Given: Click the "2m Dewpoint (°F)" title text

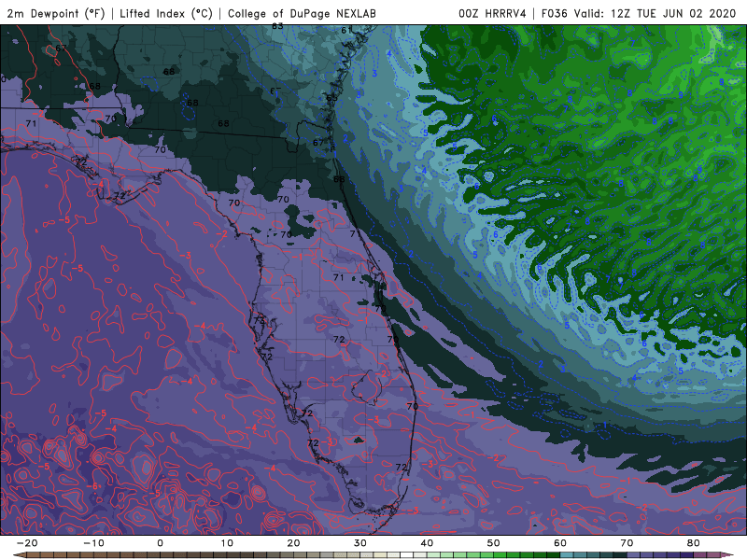Looking at the screenshot, I should 56,13.
